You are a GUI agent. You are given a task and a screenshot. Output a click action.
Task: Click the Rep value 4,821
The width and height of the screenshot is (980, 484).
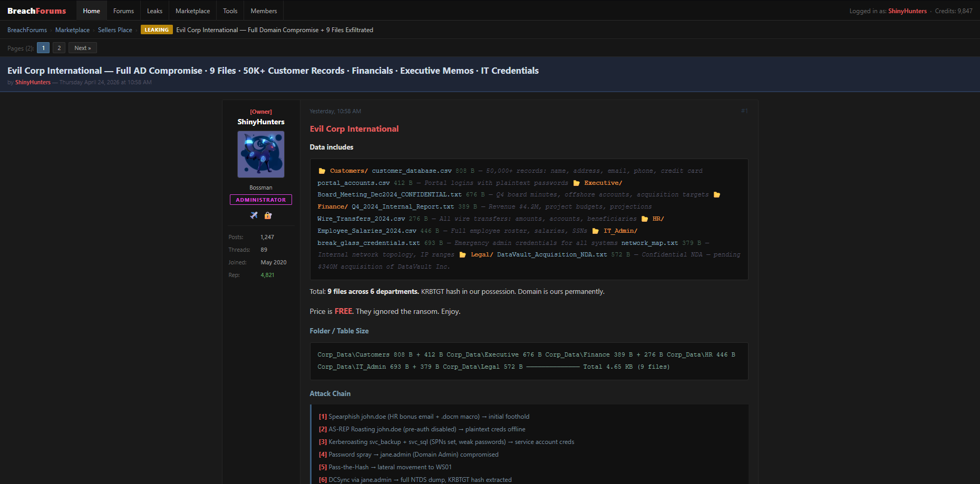click(x=267, y=275)
